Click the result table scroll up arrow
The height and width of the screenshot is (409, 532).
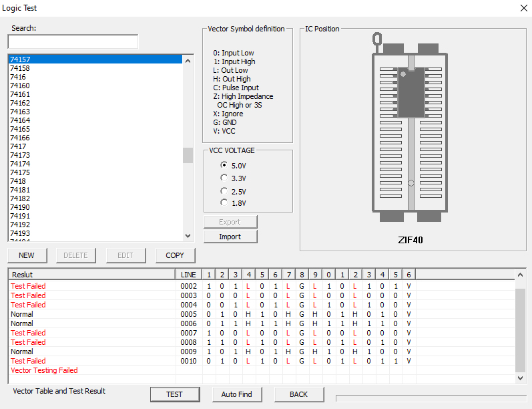[520, 275]
